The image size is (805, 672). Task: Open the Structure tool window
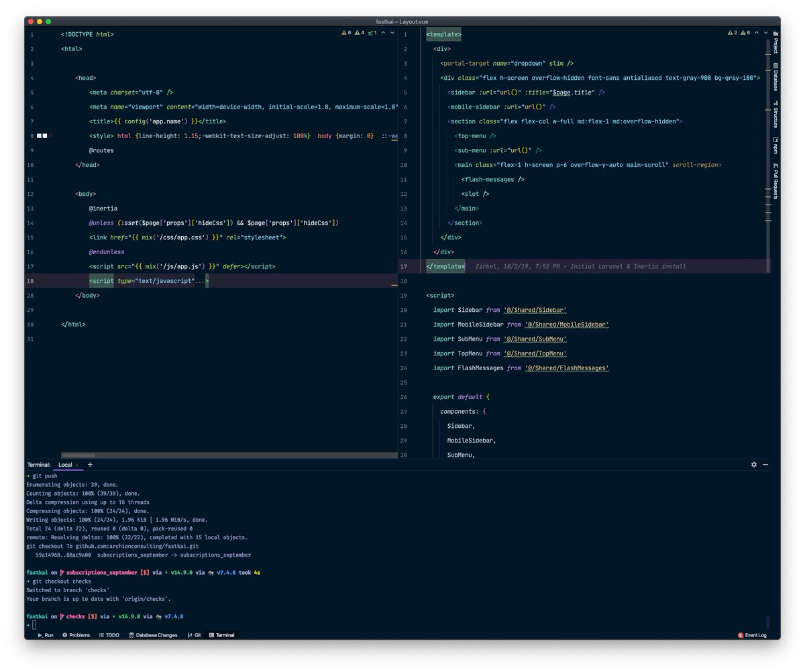click(775, 114)
